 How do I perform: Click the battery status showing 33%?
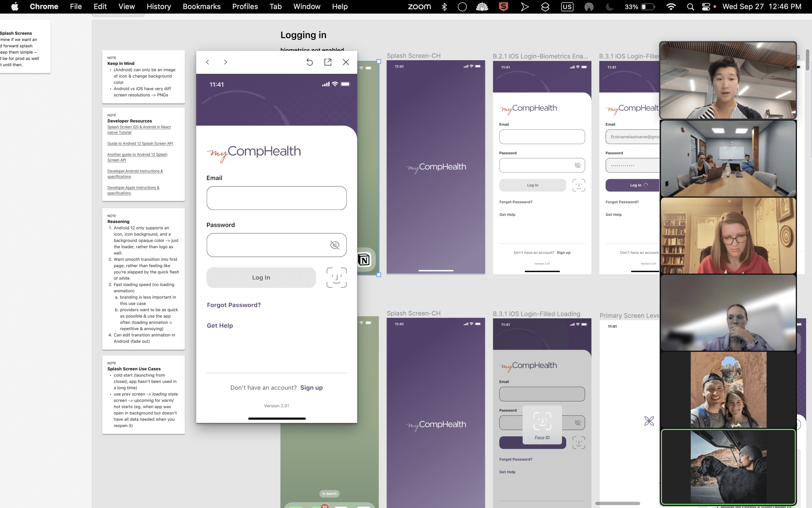click(x=640, y=7)
